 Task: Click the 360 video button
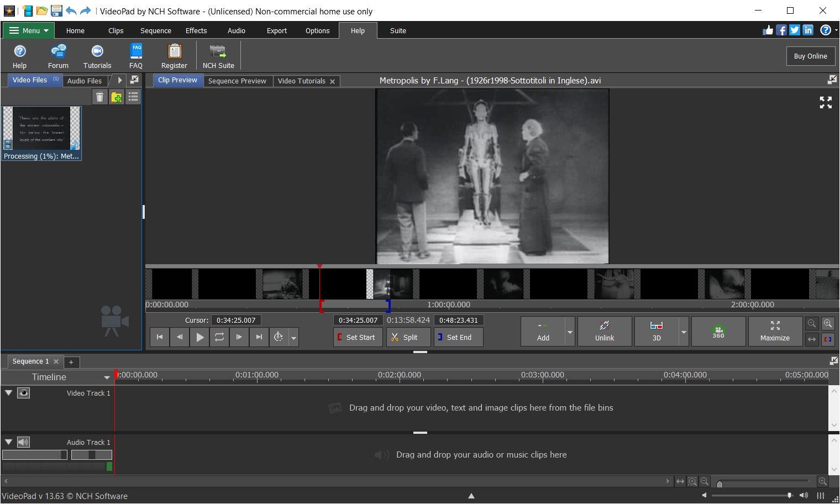pos(718,332)
